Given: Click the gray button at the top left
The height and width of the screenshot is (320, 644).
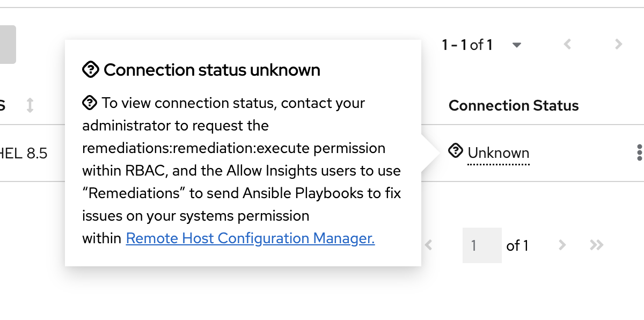Looking at the screenshot, I should (x=8, y=45).
